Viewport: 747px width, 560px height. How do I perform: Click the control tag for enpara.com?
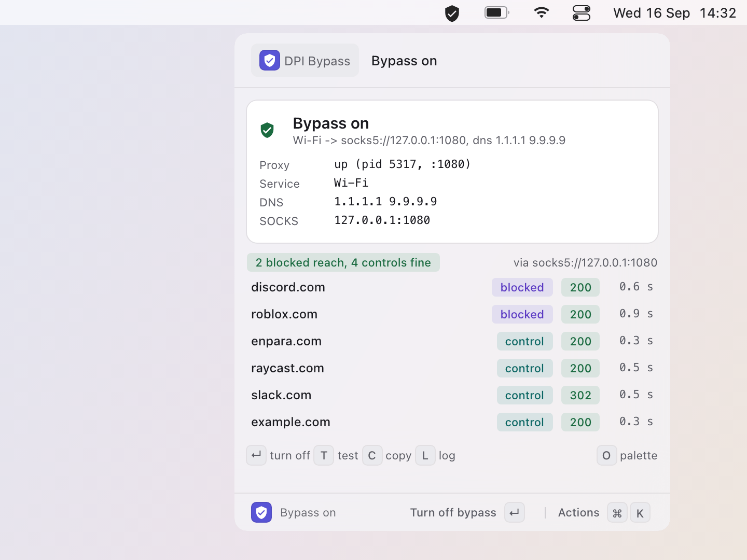pos(525,341)
